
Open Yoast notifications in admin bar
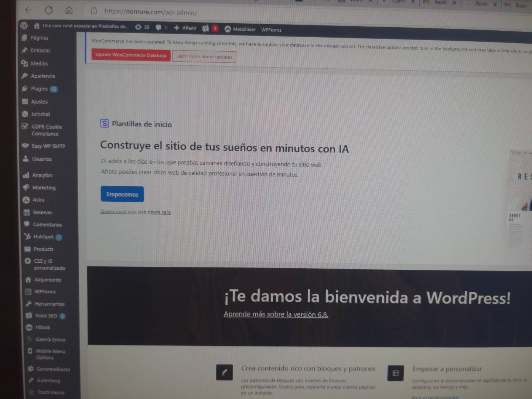point(210,28)
